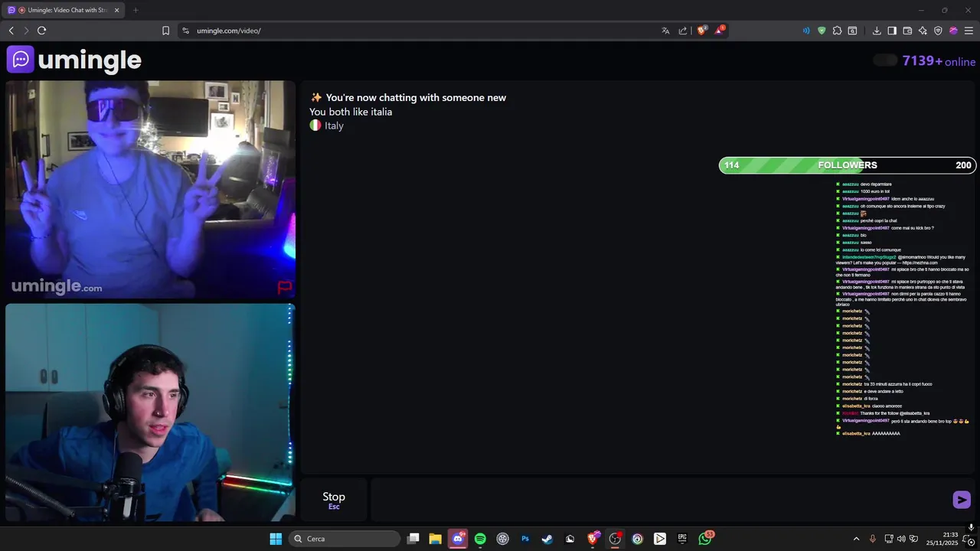Reload the page with refresh icon
This screenshot has height=551, width=980.
[x=41, y=31]
